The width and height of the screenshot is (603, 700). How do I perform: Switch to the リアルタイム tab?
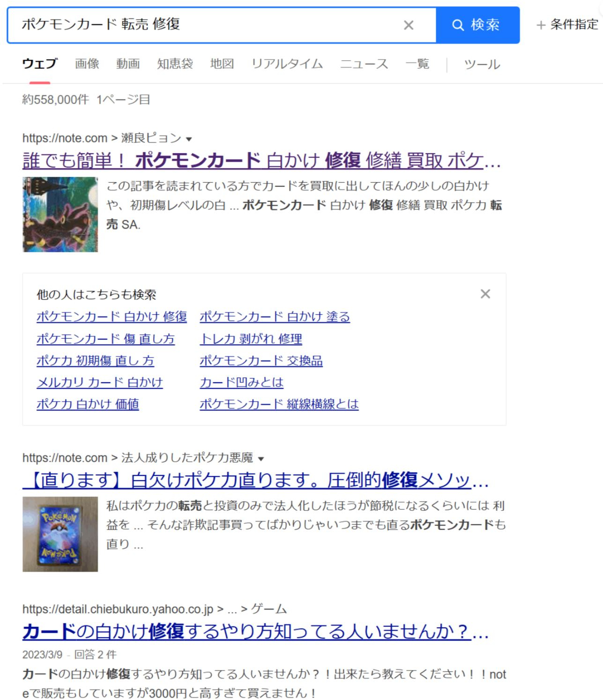(287, 64)
